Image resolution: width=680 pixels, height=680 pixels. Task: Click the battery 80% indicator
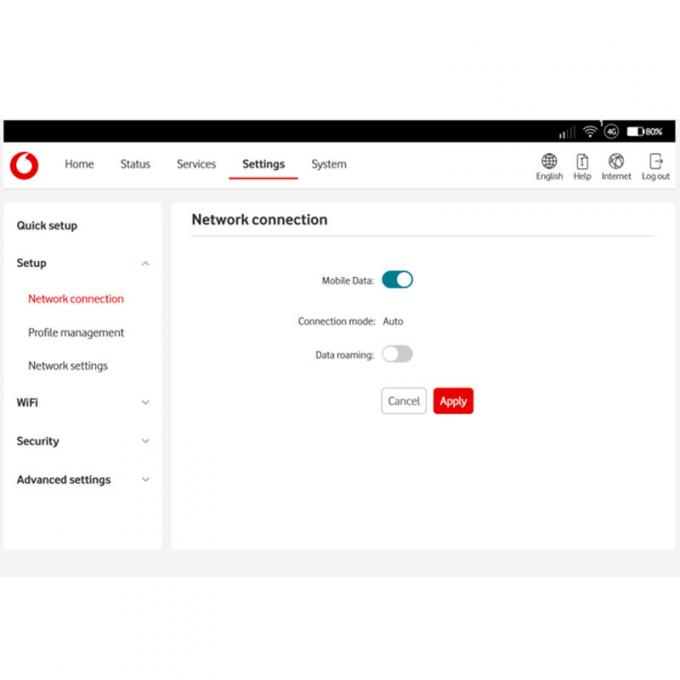click(644, 132)
